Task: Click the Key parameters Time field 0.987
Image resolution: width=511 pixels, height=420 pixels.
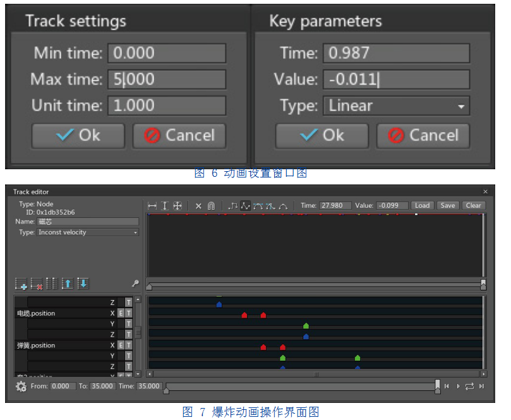Action: [396, 53]
